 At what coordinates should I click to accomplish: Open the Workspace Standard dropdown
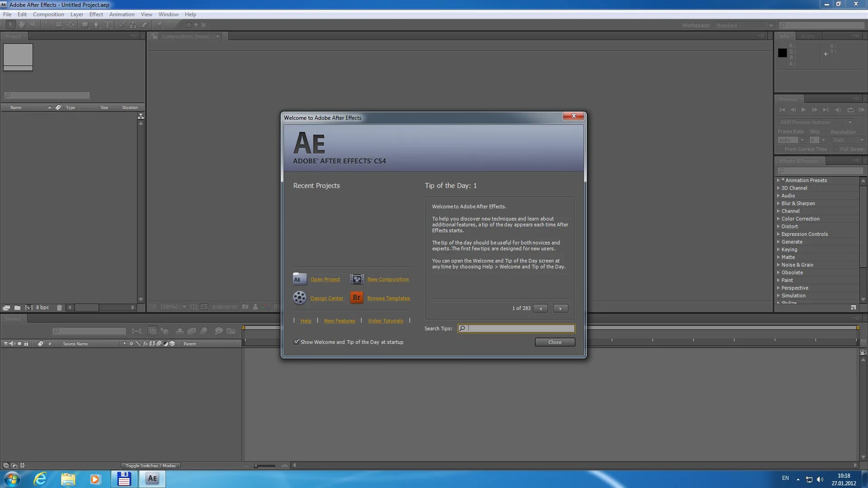[x=744, y=25]
